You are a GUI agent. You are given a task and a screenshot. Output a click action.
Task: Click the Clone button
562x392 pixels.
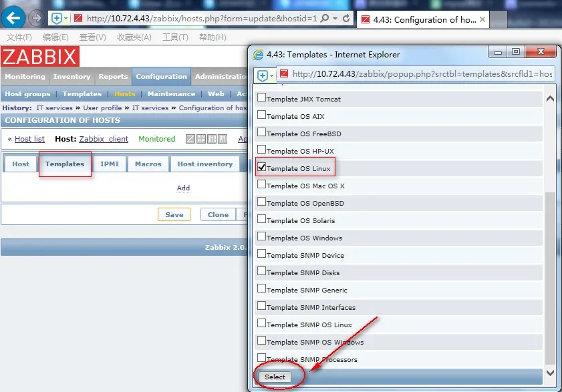[218, 214]
